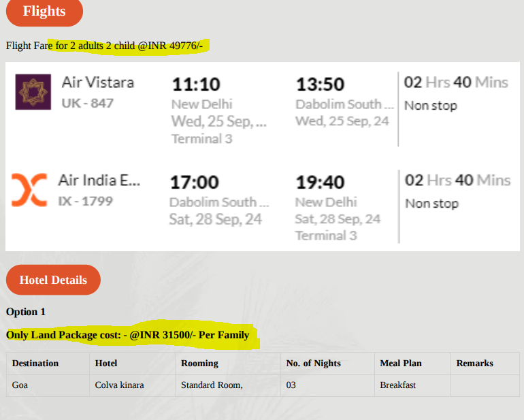Click the Air Vistara airline name
The width and height of the screenshot is (524, 420).
coord(98,82)
